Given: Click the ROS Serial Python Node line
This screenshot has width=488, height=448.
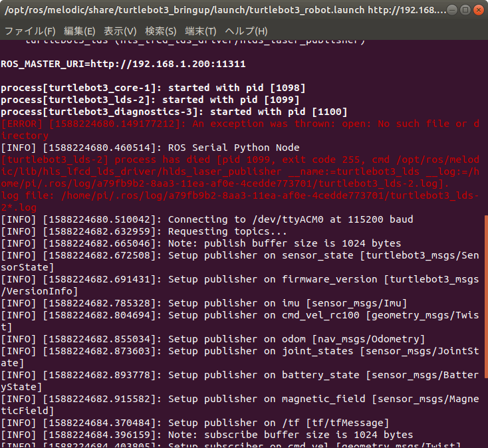Looking at the screenshot, I should click(x=150, y=148).
